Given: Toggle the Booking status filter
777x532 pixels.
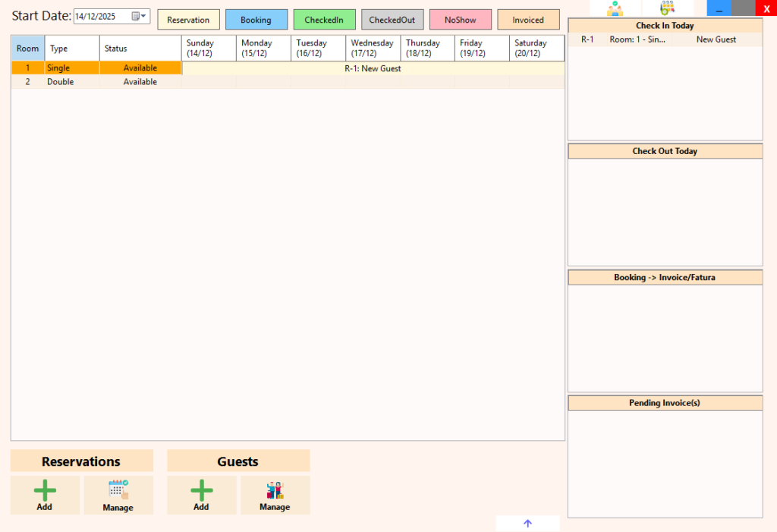Looking at the screenshot, I should (x=256, y=19).
